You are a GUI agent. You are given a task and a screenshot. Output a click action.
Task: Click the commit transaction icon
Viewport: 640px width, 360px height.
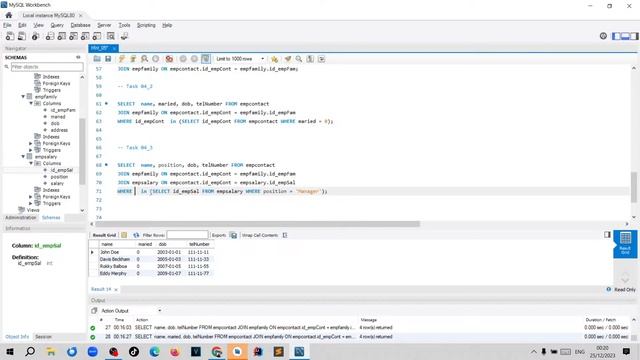coord(183,59)
